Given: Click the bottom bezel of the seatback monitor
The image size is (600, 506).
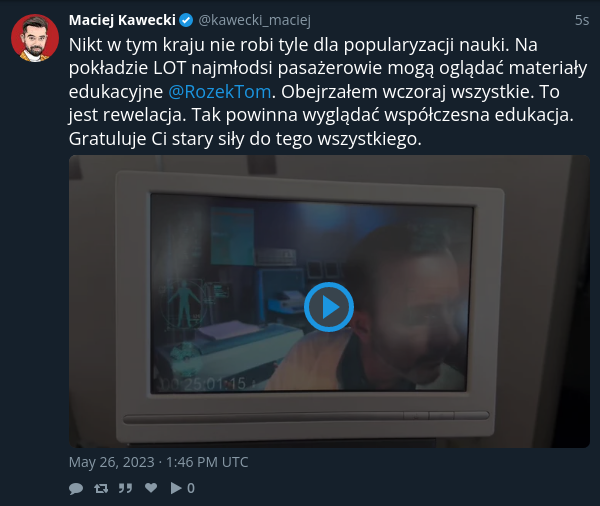Looking at the screenshot, I should [x=306, y=416].
